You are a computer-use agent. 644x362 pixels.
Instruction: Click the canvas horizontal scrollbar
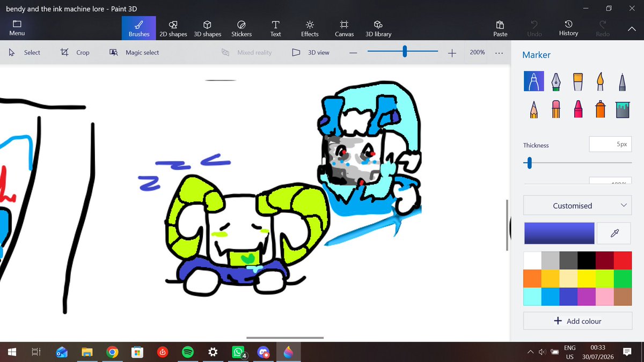285,338
